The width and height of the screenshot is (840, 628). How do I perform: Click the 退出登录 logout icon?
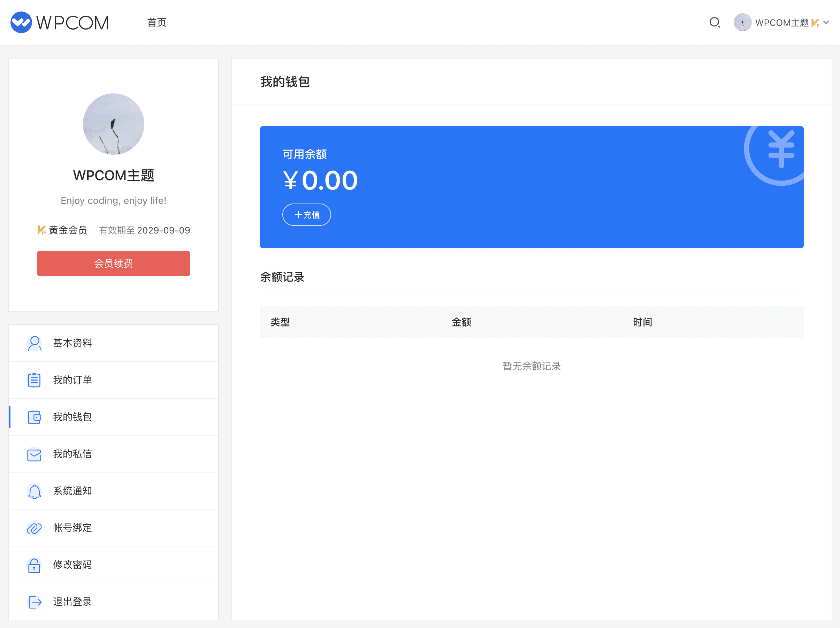(34, 602)
